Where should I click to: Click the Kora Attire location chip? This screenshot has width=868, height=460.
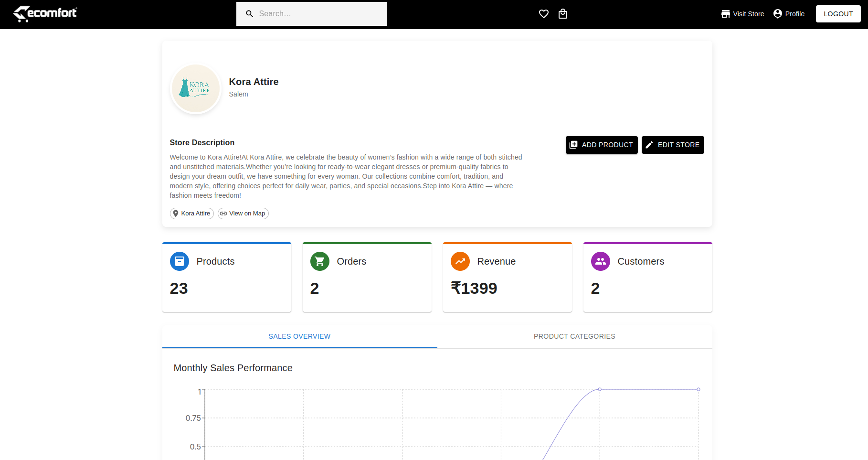click(192, 214)
